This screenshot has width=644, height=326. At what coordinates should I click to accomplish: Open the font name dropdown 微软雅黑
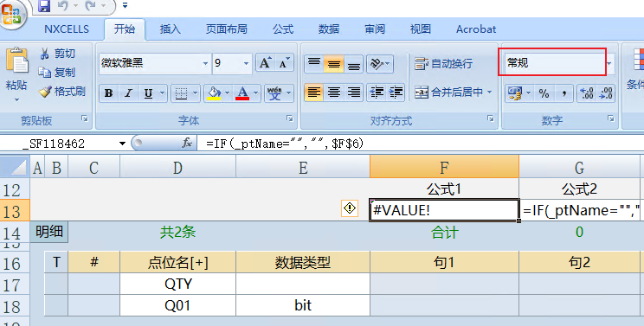tap(205, 63)
